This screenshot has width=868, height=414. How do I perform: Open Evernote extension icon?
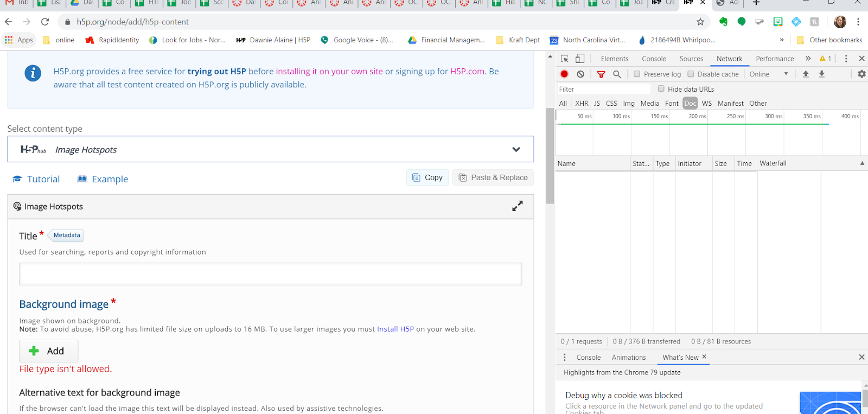723,22
